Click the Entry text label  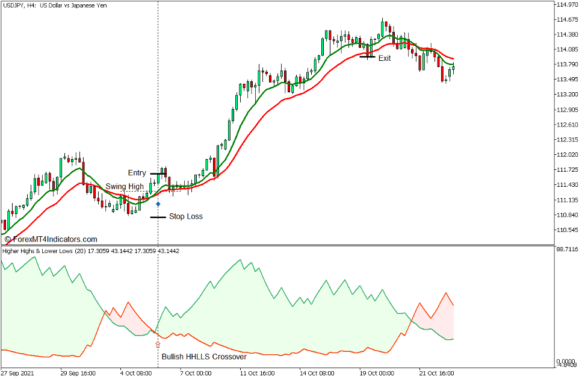point(137,174)
